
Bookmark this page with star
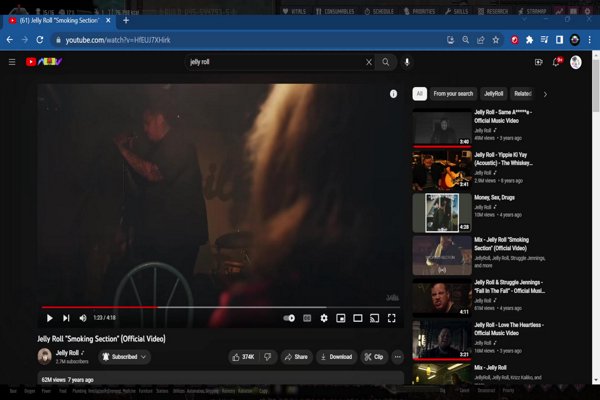click(x=496, y=40)
